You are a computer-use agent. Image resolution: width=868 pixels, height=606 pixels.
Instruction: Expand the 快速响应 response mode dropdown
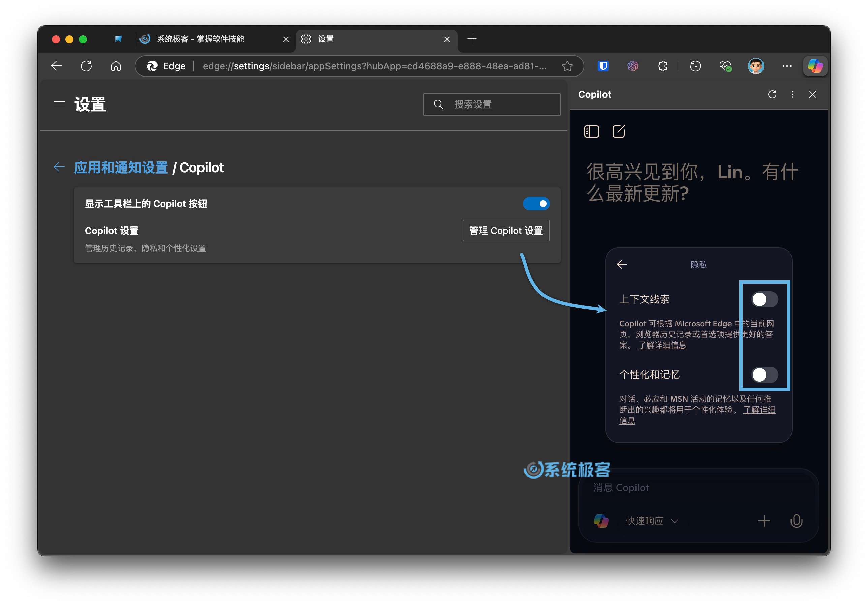pyautogui.click(x=652, y=521)
